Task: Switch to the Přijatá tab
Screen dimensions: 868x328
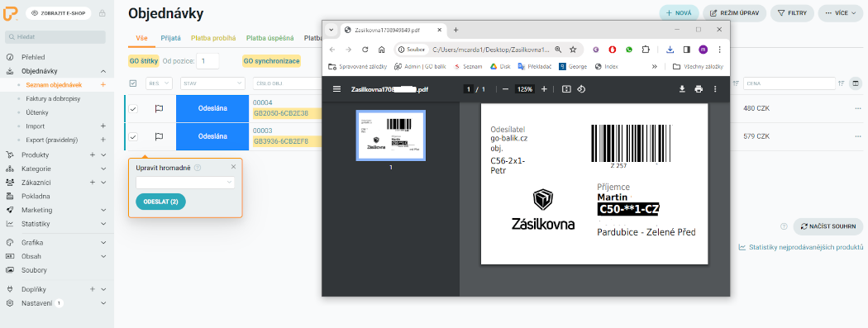Action: [170, 38]
